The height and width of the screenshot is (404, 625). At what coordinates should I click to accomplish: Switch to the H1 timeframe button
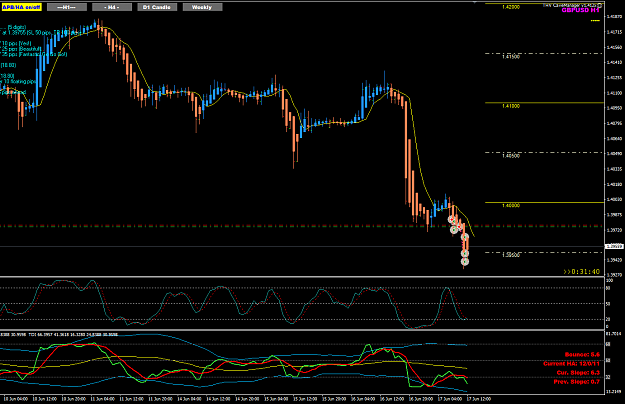pos(67,7)
